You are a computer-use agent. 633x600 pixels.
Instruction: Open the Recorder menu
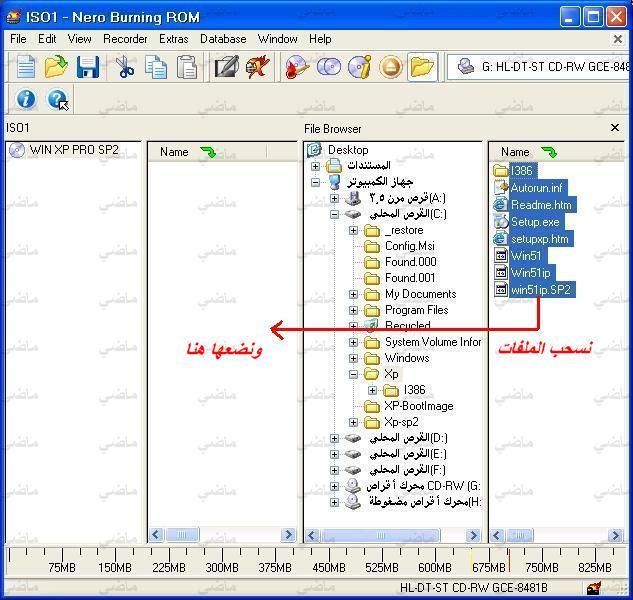125,39
